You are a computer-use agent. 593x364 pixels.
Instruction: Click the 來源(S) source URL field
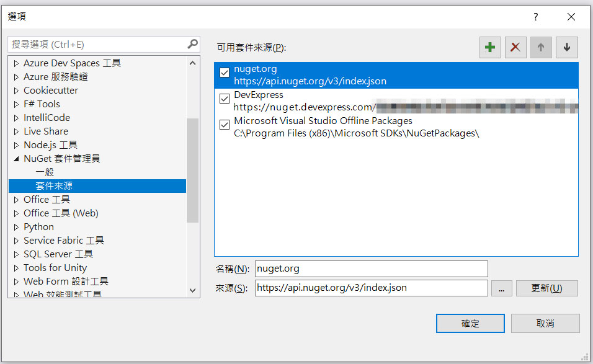(x=372, y=288)
